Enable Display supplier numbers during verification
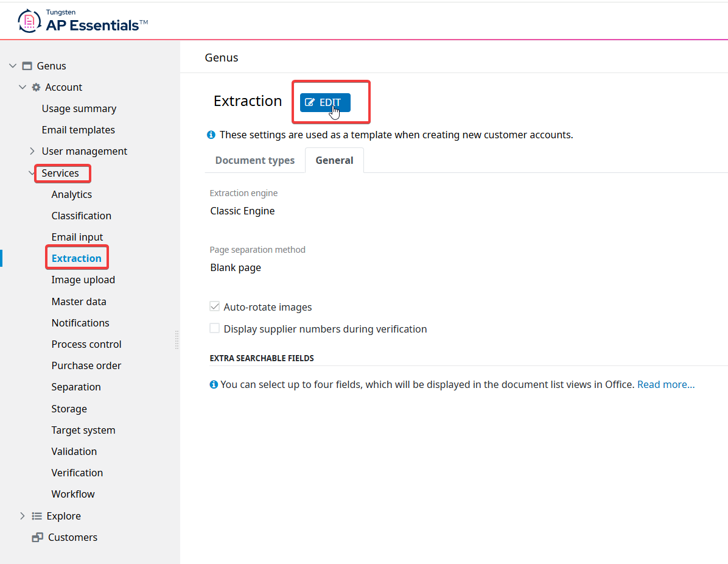Screen dimensions: 728x564 point(214,328)
